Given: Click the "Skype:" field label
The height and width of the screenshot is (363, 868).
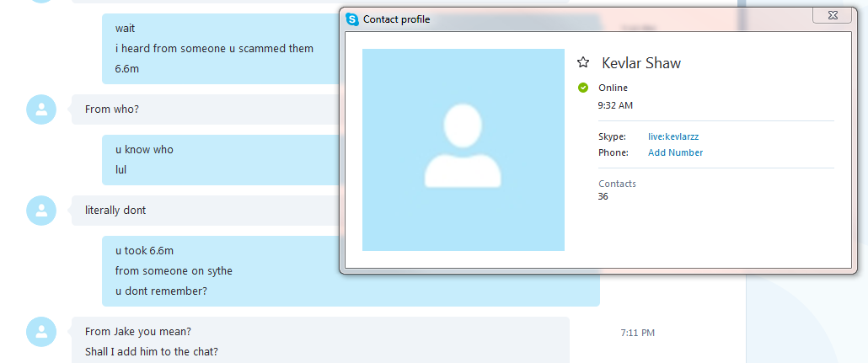Looking at the screenshot, I should 612,136.
